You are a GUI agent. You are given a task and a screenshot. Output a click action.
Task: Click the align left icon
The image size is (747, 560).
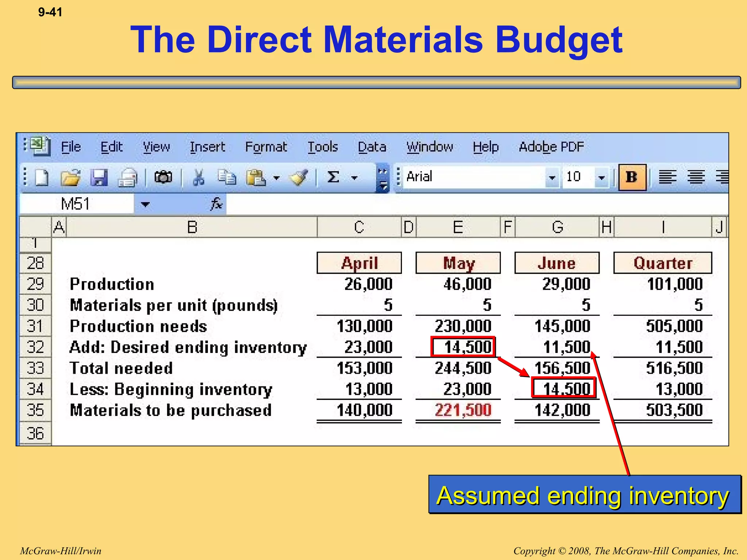667,177
